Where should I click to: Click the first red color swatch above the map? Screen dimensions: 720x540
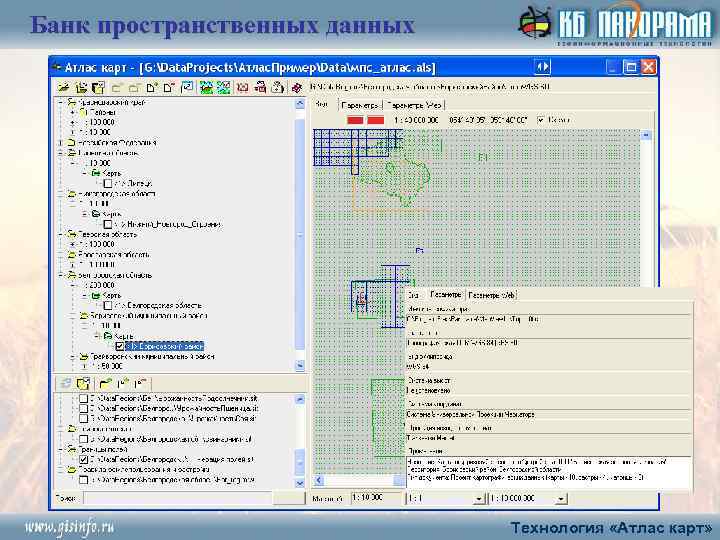click(x=355, y=120)
